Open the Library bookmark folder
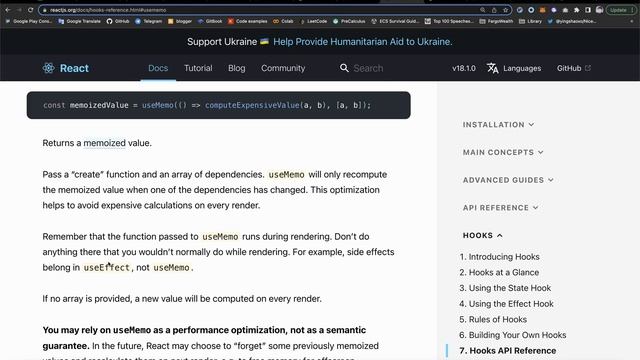640x360 pixels. (x=530, y=21)
